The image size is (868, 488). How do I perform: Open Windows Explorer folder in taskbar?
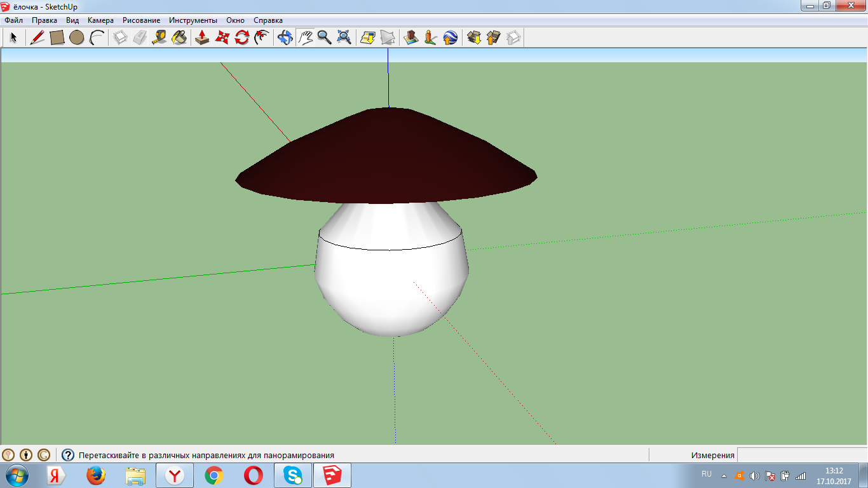point(135,475)
